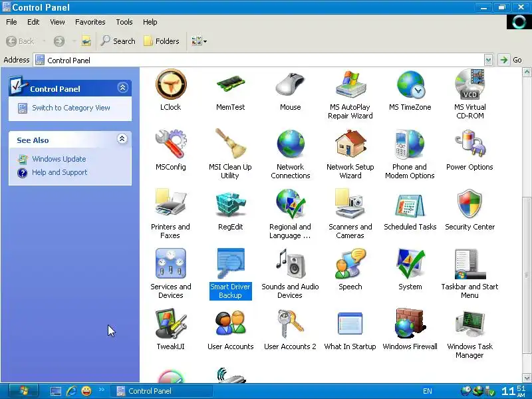The height and width of the screenshot is (399, 532).
Task: Click the Up folder toolbar button
Action: [86, 41]
